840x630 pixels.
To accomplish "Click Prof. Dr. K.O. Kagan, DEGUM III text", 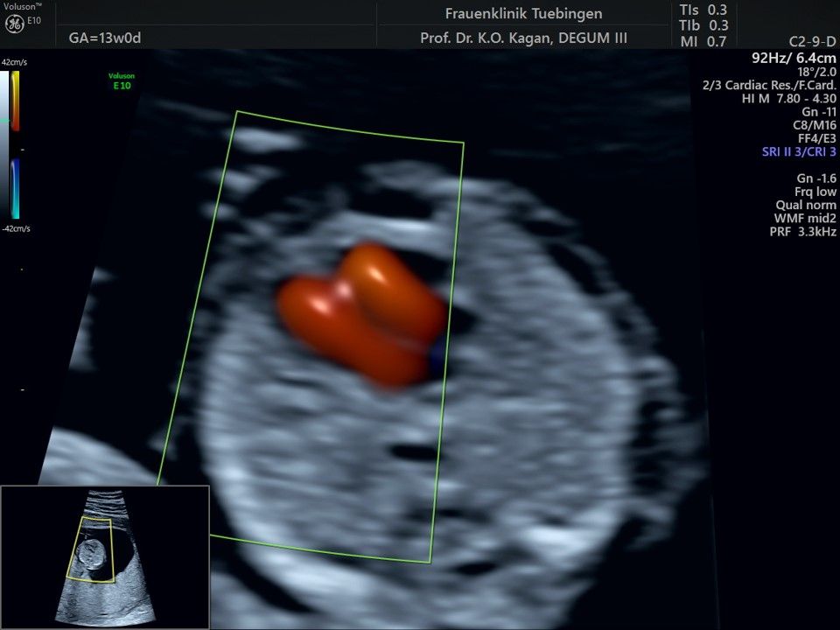I will [523, 38].
